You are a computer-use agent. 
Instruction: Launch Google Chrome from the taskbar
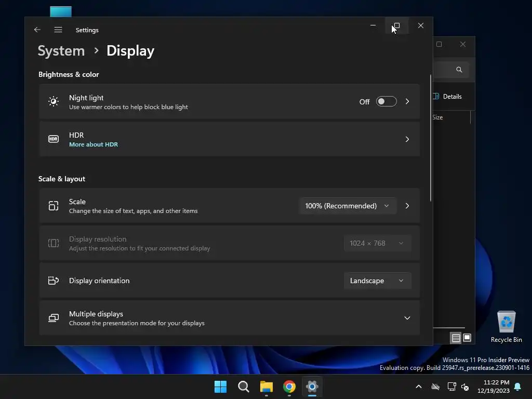coord(289,387)
